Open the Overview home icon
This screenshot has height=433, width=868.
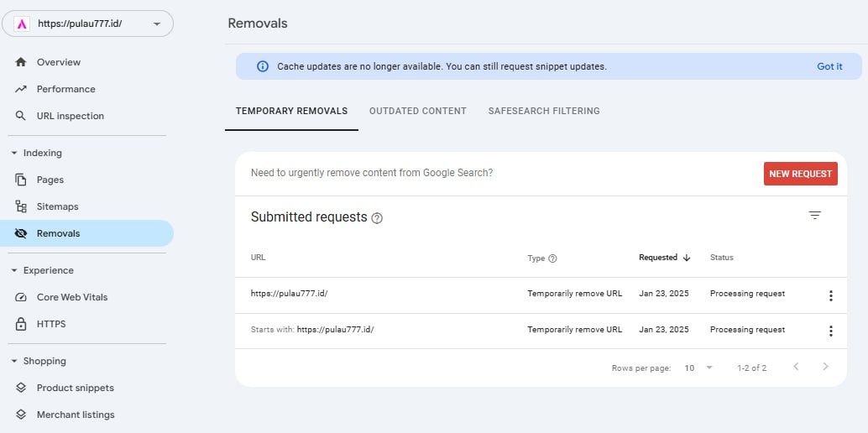(x=21, y=62)
